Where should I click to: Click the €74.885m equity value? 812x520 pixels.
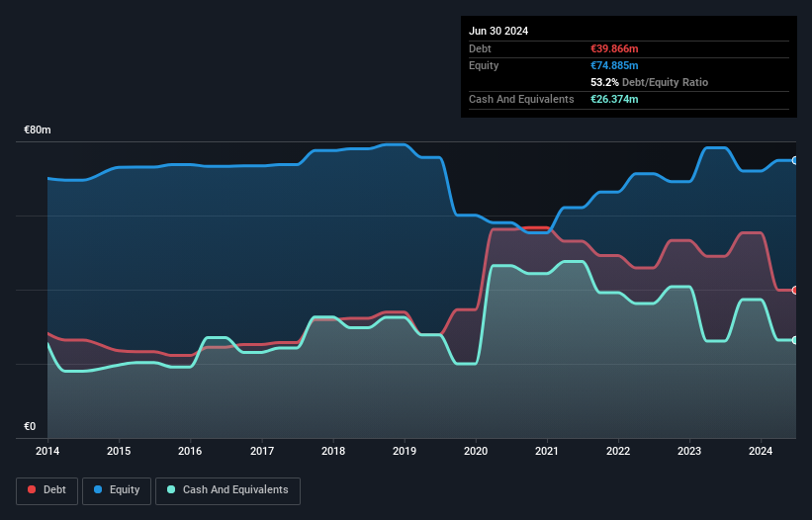614,65
